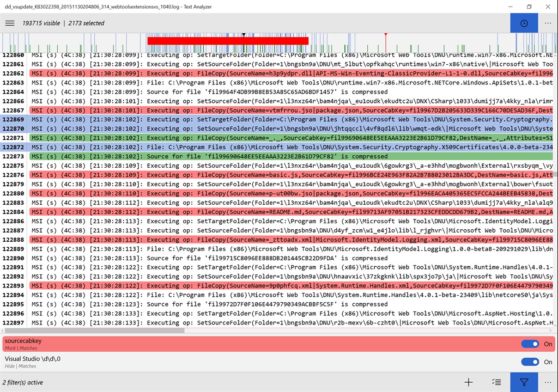The image size is (558, 392).
Task: Select log line 122875
Action: tap(277, 166)
